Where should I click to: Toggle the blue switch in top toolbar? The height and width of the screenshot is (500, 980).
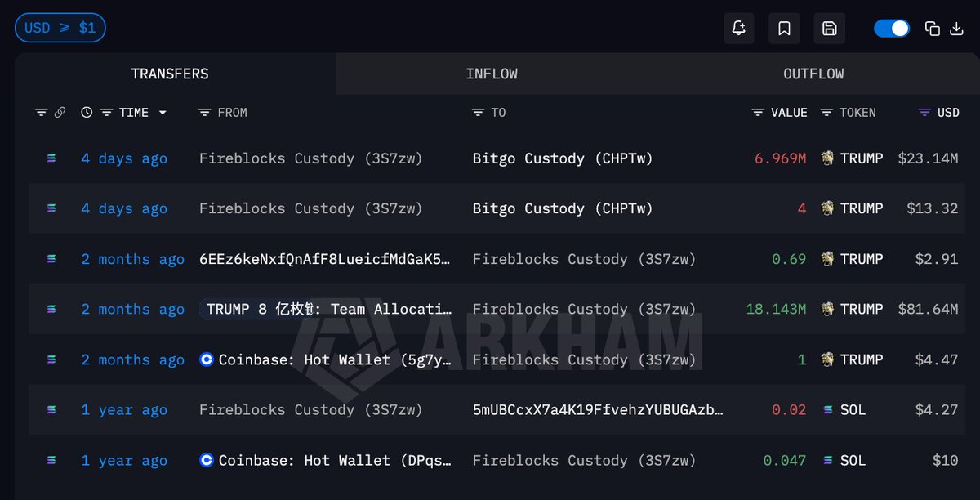tap(891, 29)
